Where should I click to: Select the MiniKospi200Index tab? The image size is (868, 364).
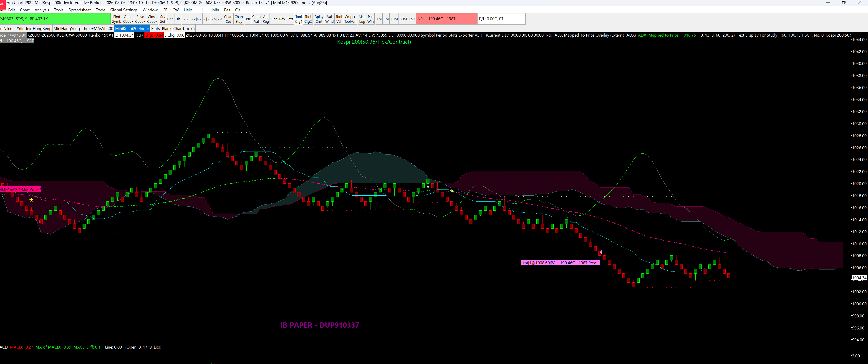tap(132, 29)
